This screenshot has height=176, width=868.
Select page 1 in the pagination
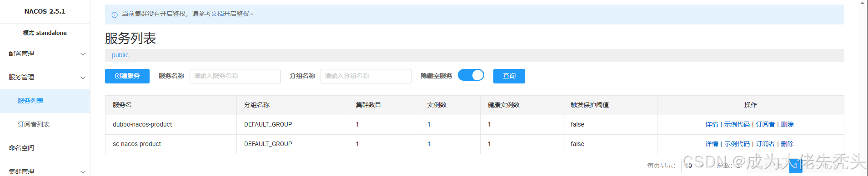coord(795,166)
